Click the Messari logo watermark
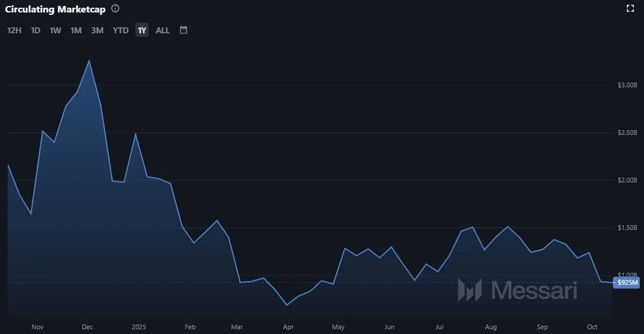The width and height of the screenshot is (644, 334). tap(517, 291)
